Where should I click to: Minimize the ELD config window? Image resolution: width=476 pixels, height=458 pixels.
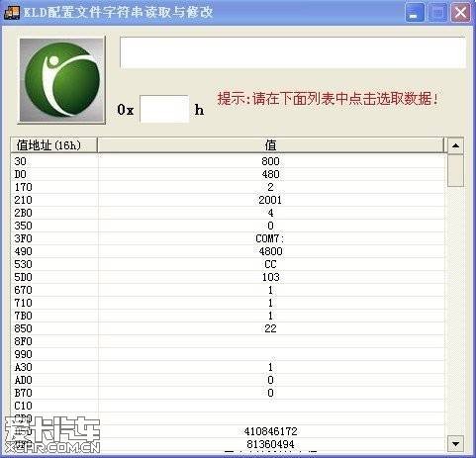[x=415, y=13]
